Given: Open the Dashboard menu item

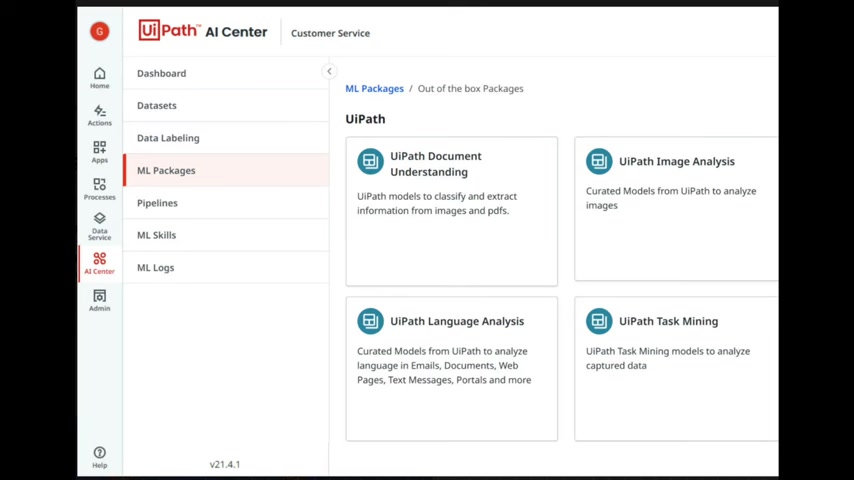Looking at the screenshot, I should pyautogui.click(x=226, y=73).
